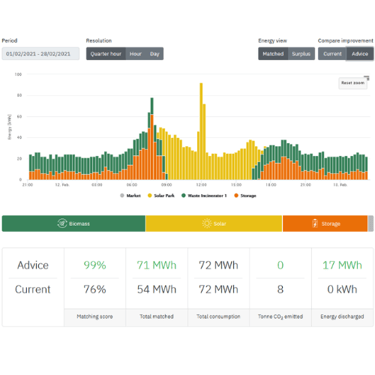Click the tall yellow solar peak bar at 12:00

(x=201, y=131)
